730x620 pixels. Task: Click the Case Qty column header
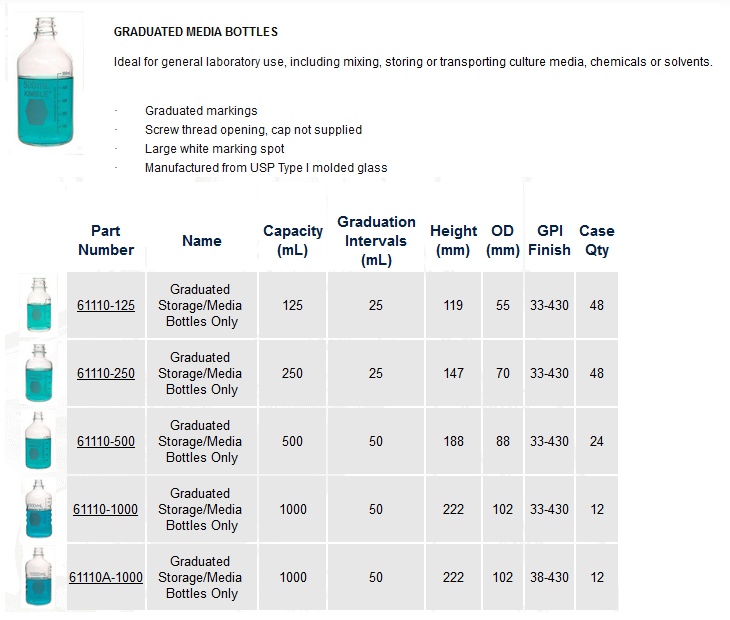597,240
